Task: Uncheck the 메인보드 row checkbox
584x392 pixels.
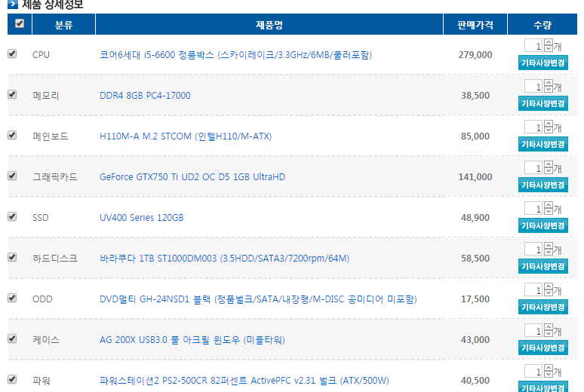Action: tap(12, 135)
